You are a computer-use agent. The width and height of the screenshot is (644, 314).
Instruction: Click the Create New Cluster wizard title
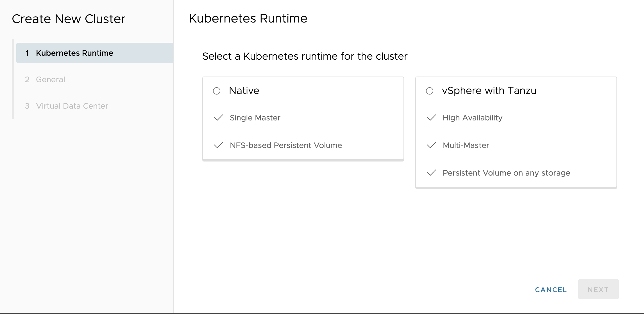coord(69,19)
